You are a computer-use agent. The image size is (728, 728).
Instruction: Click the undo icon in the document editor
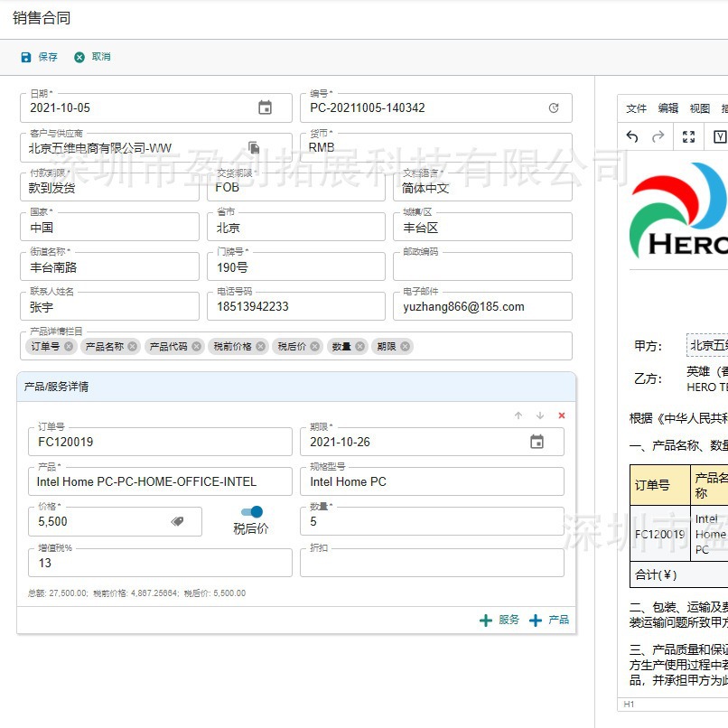point(632,136)
